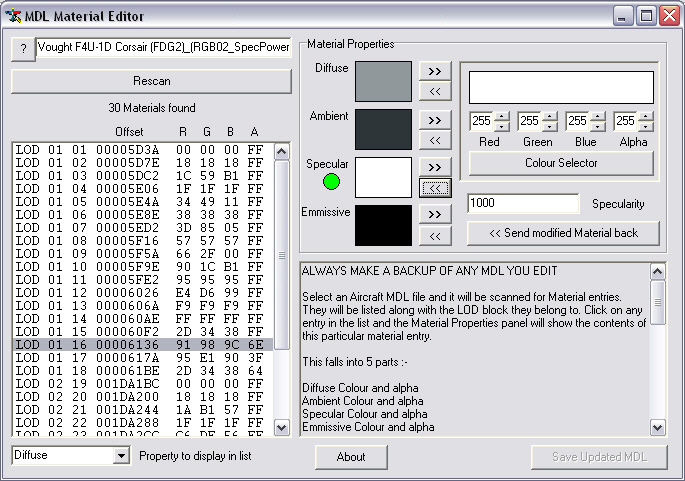685x481 pixels.
Task: Click the >> button beside Emmissive swatch
Action: [x=434, y=215]
